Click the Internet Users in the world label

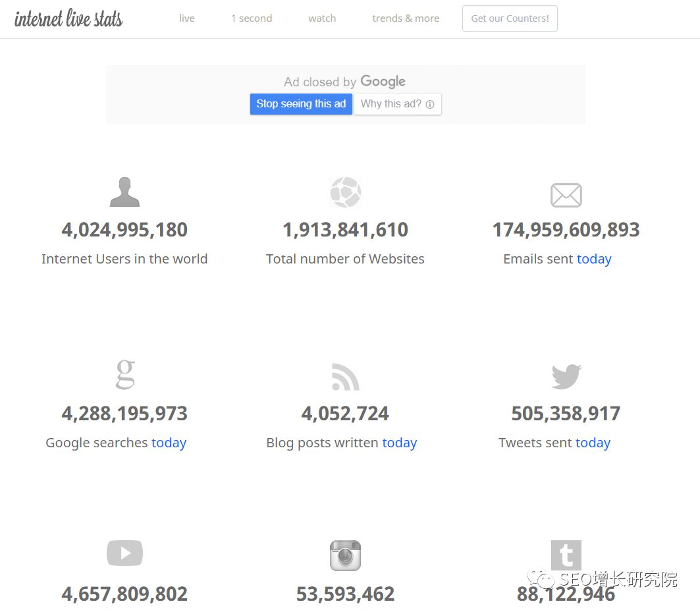click(x=124, y=259)
